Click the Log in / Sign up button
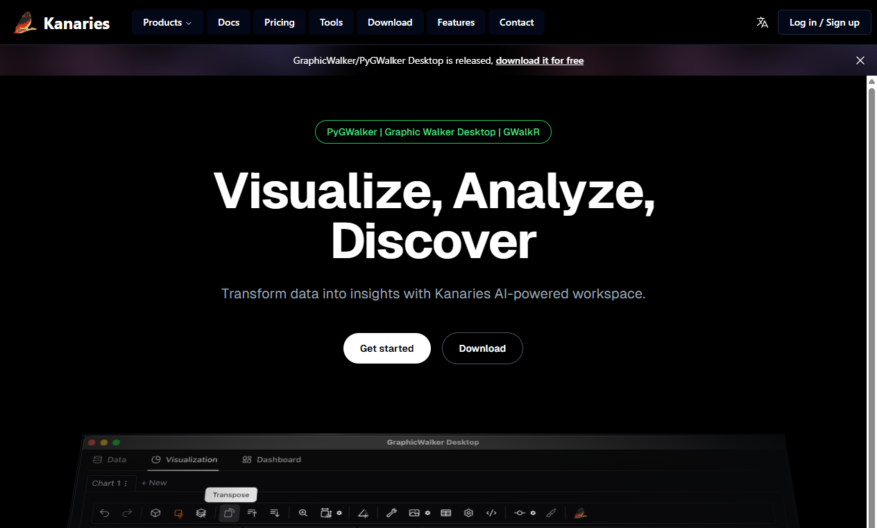This screenshot has width=877, height=528. coord(824,22)
